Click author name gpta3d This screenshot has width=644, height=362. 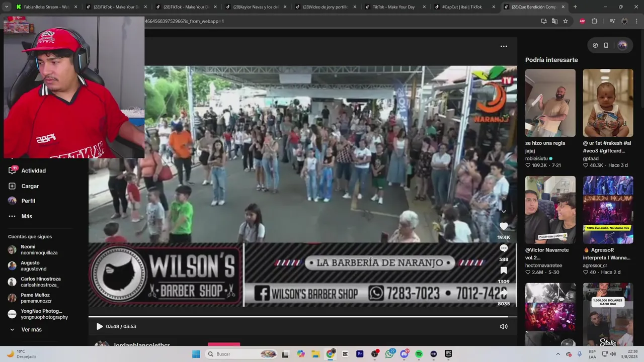[591, 158]
